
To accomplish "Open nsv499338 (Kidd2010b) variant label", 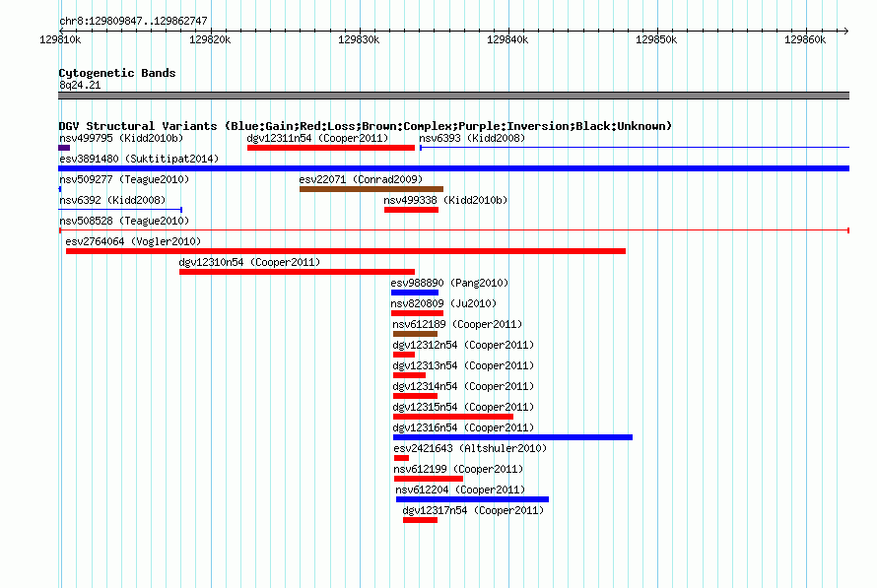I will pyautogui.click(x=445, y=200).
